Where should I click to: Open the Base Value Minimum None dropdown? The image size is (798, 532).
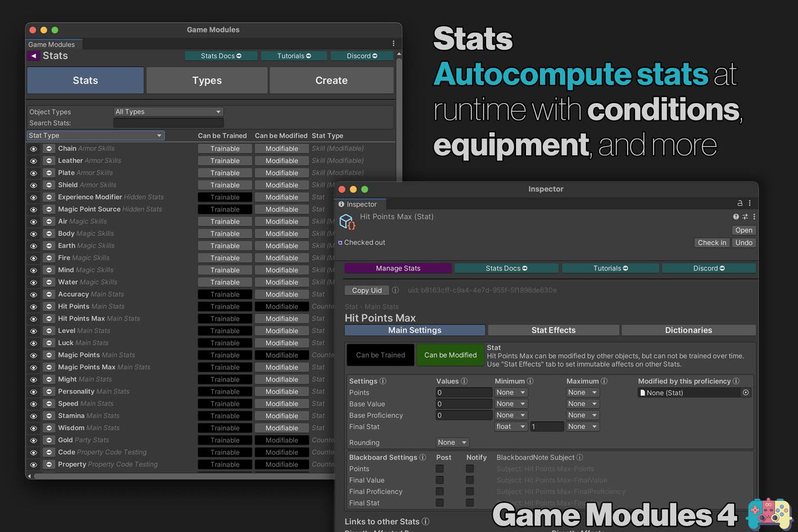(x=511, y=404)
